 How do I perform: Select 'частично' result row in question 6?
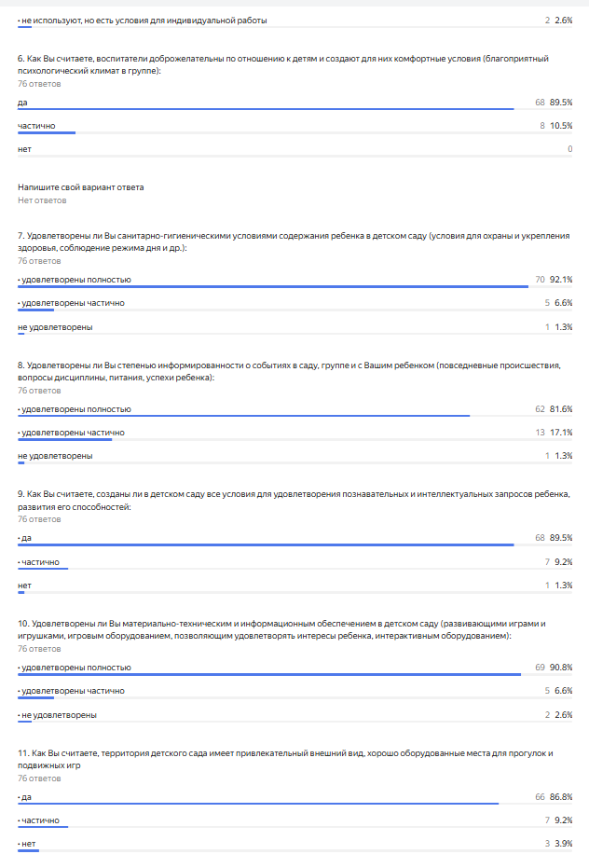(x=295, y=128)
